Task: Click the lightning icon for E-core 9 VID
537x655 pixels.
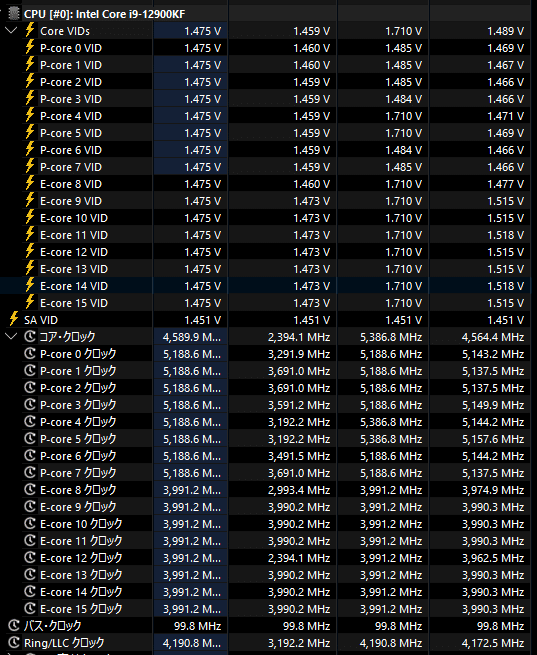Action: pyautogui.click(x=30, y=201)
